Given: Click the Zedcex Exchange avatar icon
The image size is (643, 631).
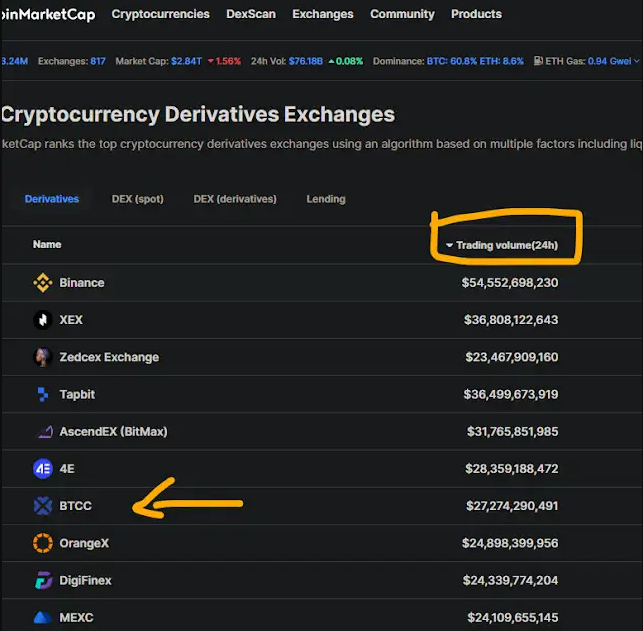Looking at the screenshot, I should 43,357.
